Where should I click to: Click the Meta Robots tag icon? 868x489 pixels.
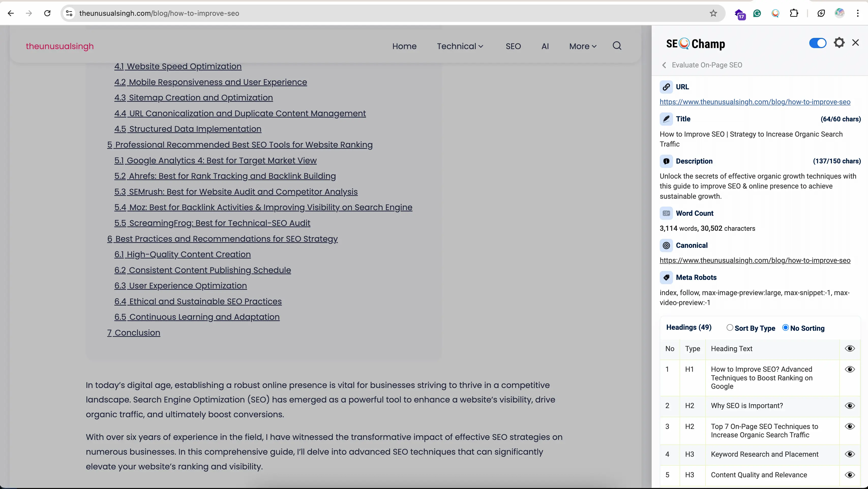(666, 277)
